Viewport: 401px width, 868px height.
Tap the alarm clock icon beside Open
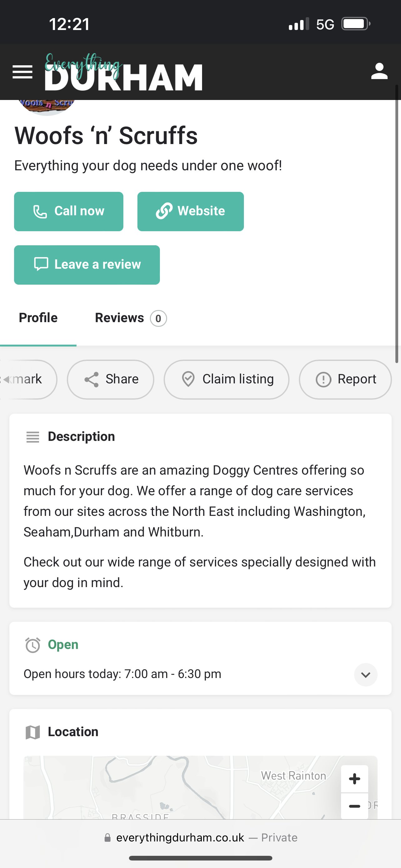pyautogui.click(x=33, y=645)
